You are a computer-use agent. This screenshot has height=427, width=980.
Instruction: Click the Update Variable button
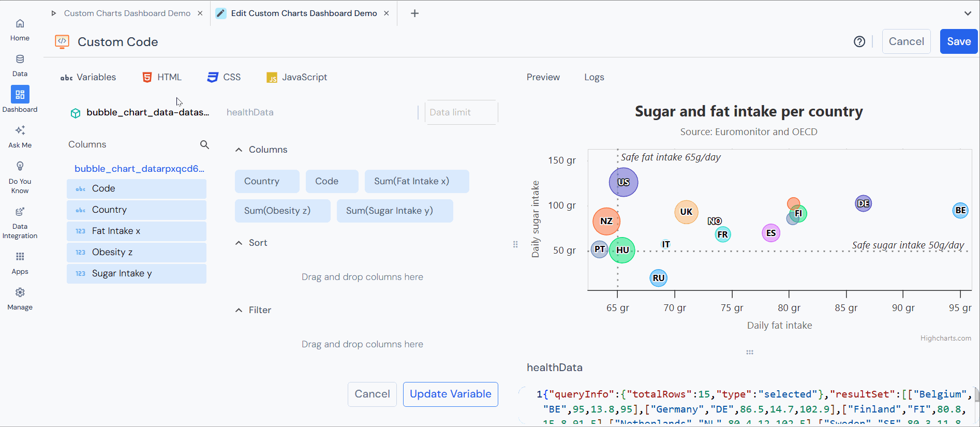(x=450, y=394)
